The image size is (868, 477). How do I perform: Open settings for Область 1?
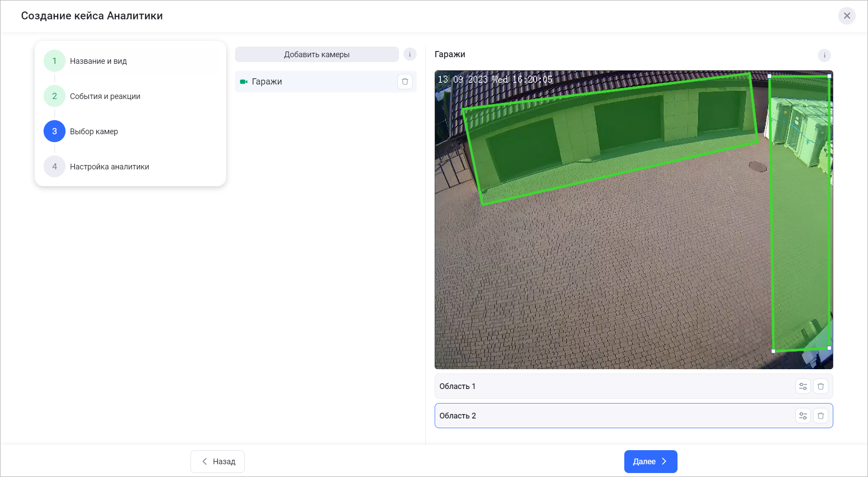click(x=803, y=386)
